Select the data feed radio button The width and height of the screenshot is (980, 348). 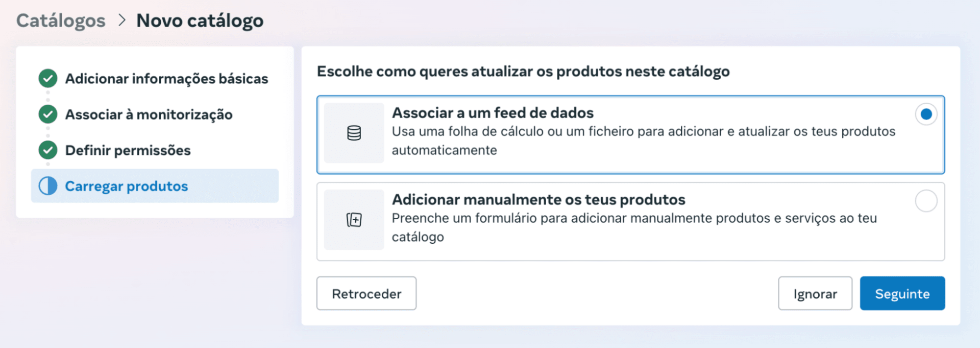tap(926, 114)
